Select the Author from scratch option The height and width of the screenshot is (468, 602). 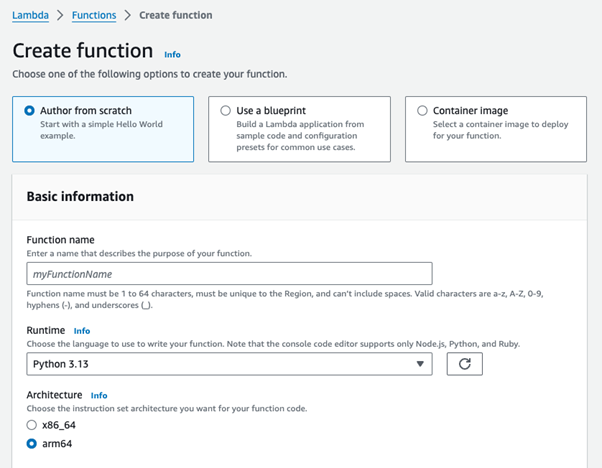click(x=103, y=129)
